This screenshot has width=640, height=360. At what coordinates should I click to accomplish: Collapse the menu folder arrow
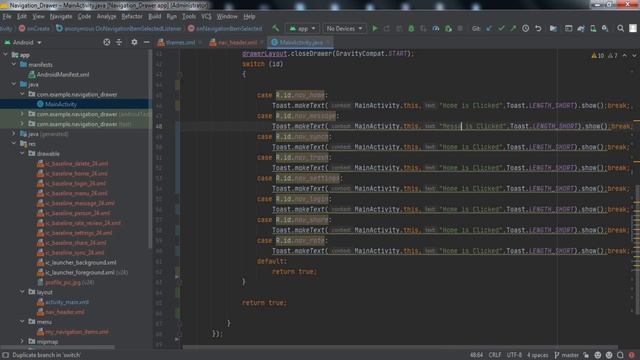click(x=22, y=322)
